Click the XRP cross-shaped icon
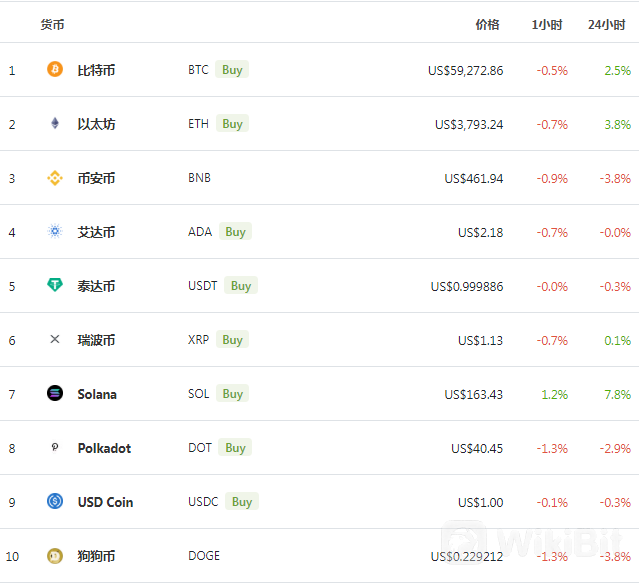 [x=55, y=339]
